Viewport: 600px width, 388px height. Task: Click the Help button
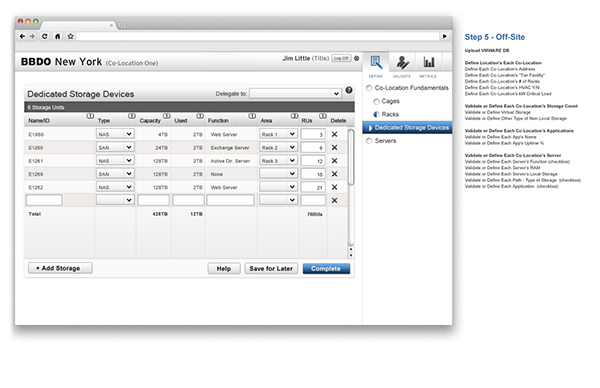(x=224, y=269)
